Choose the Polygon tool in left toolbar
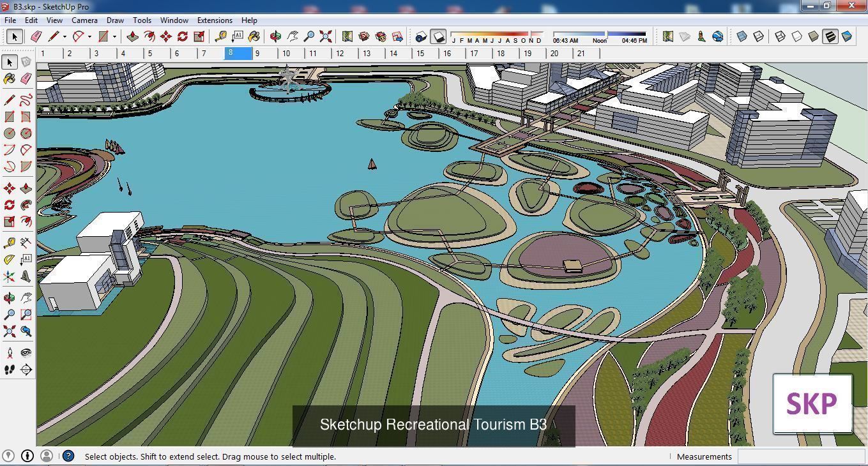 point(26,133)
